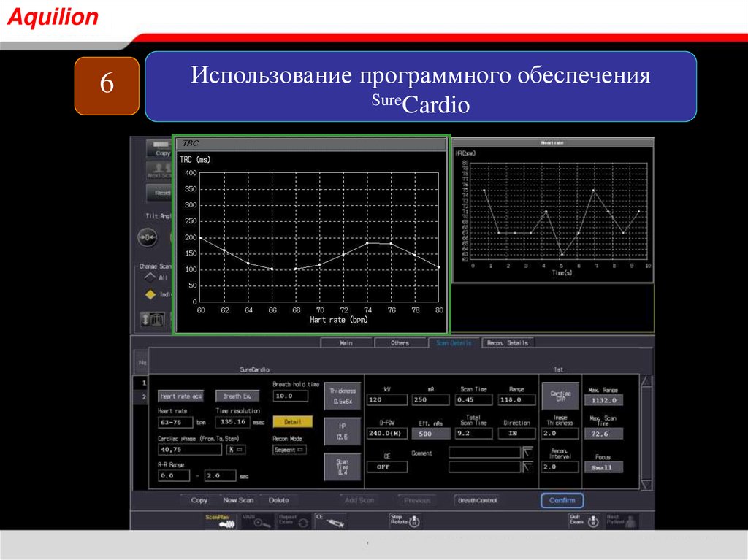Click the Previous button
Screen dimensions: 748x560
[417, 500]
